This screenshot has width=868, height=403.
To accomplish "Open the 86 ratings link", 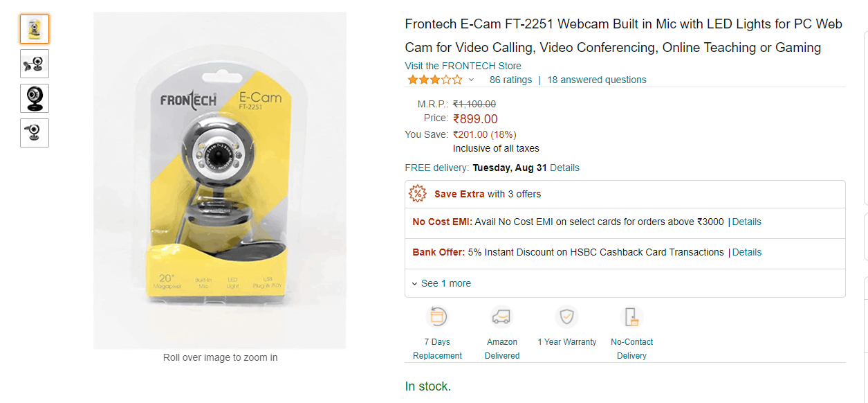I will 510,80.
